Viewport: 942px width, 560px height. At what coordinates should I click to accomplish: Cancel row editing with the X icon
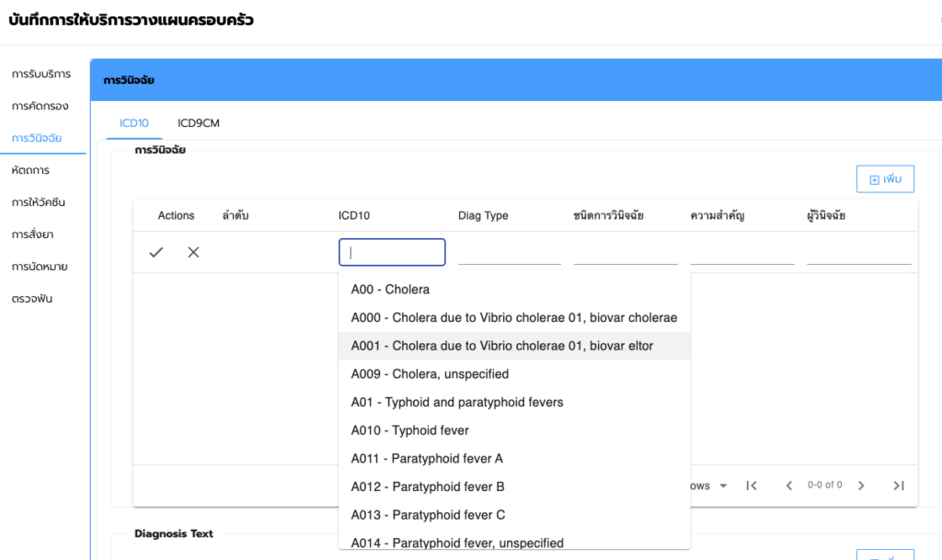pos(193,252)
